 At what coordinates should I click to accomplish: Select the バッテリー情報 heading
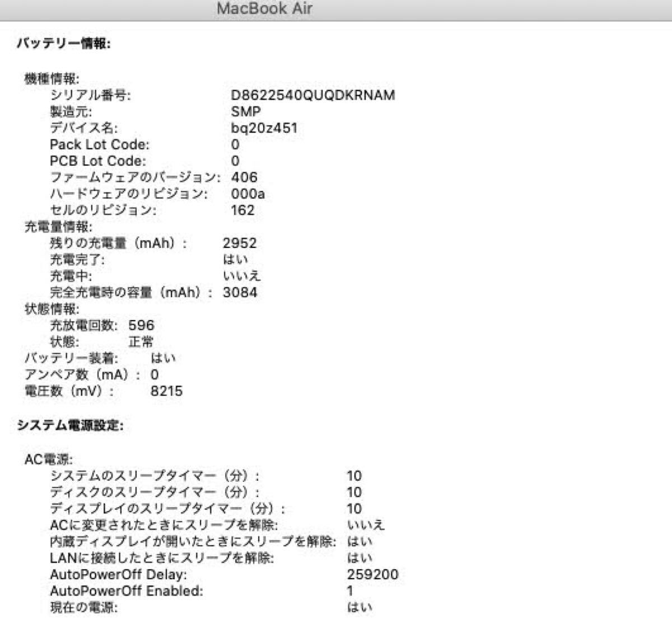click(63, 43)
